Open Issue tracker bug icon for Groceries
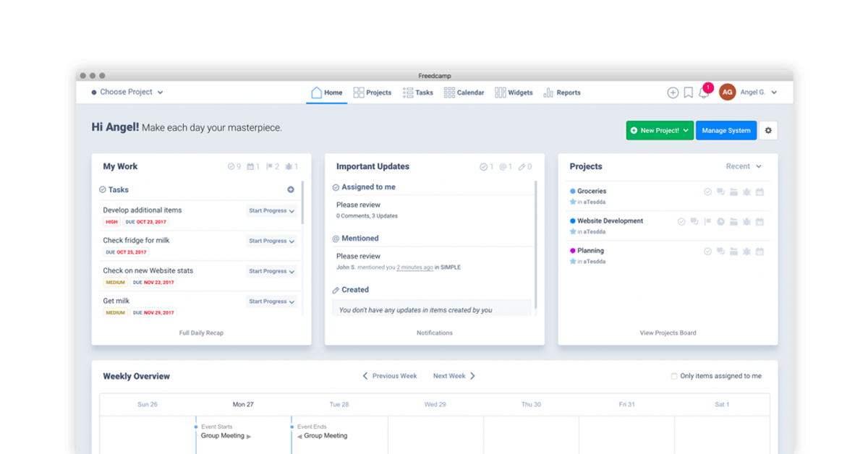The image size is (868, 454). [746, 192]
